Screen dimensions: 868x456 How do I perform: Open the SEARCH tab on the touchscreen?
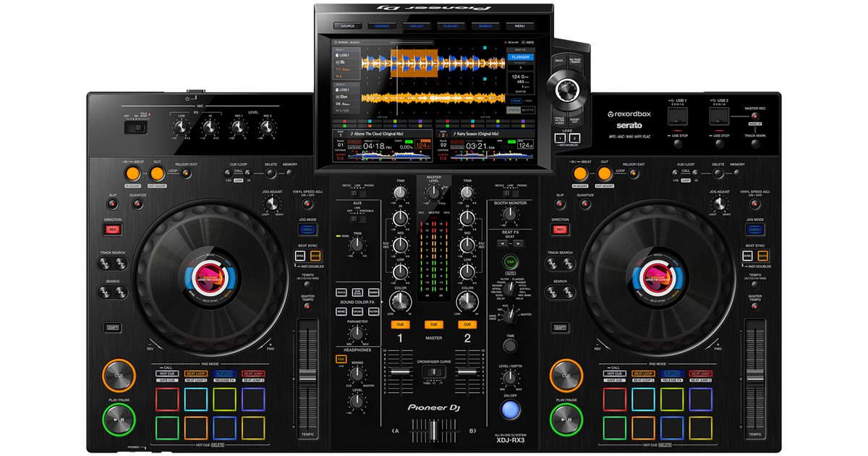pos(485,26)
